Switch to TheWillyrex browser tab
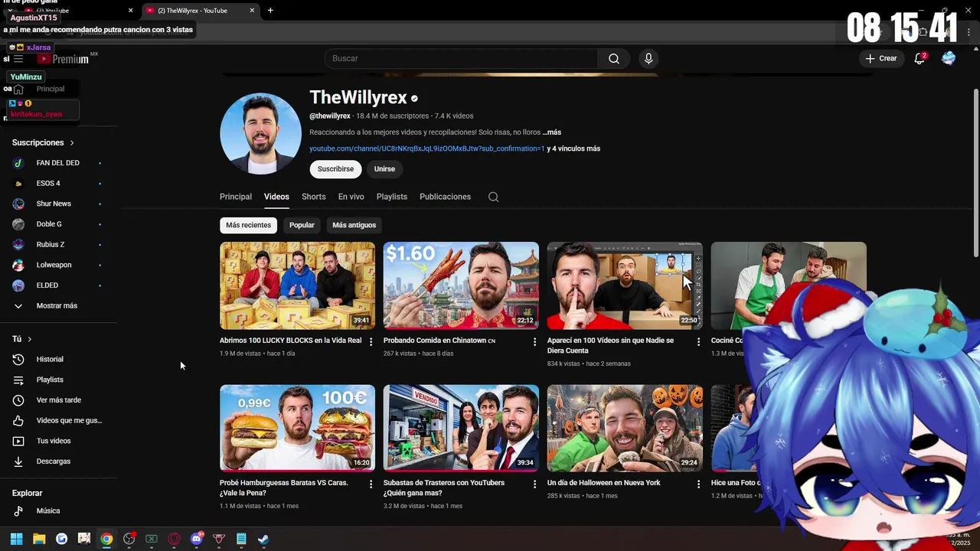This screenshot has width=980, height=551. tap(201, 11)
